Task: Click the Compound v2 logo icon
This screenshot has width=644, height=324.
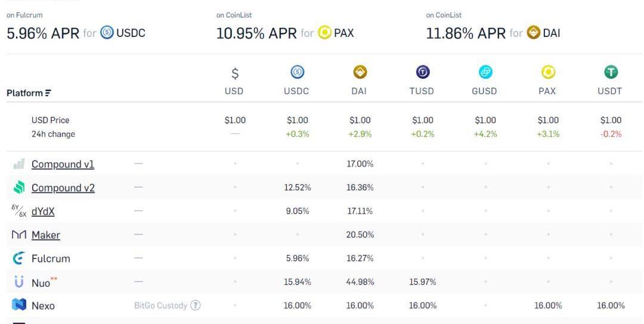Action: coord(19,188)
